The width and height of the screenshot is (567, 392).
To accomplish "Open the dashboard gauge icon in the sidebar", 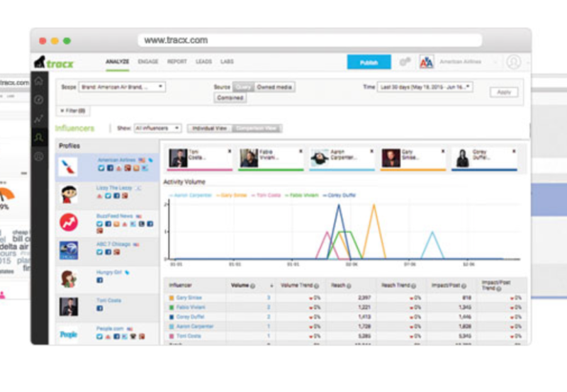I will pyautogui.click(x=39, y=100).
